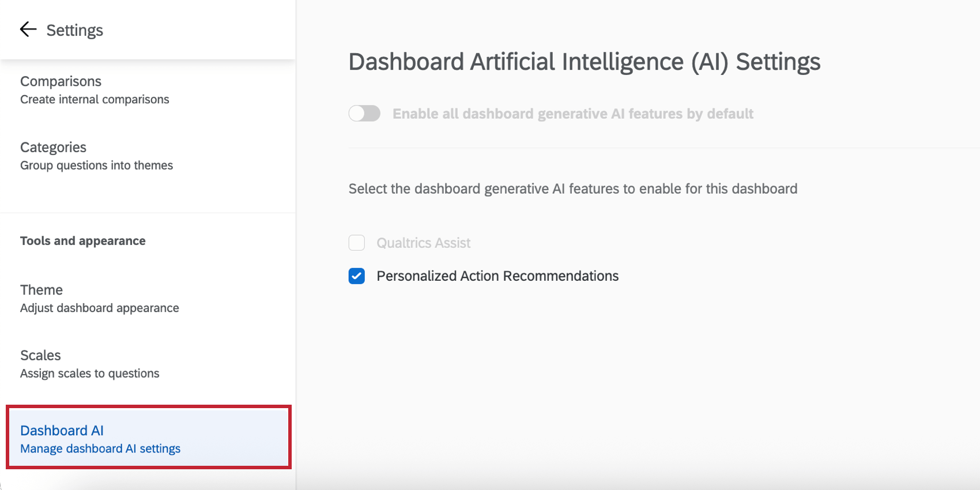The width and height of the screenshot is (980, 490).
Task: Click Adjust dashboard appearance description text
Action: tap(99, 308)
